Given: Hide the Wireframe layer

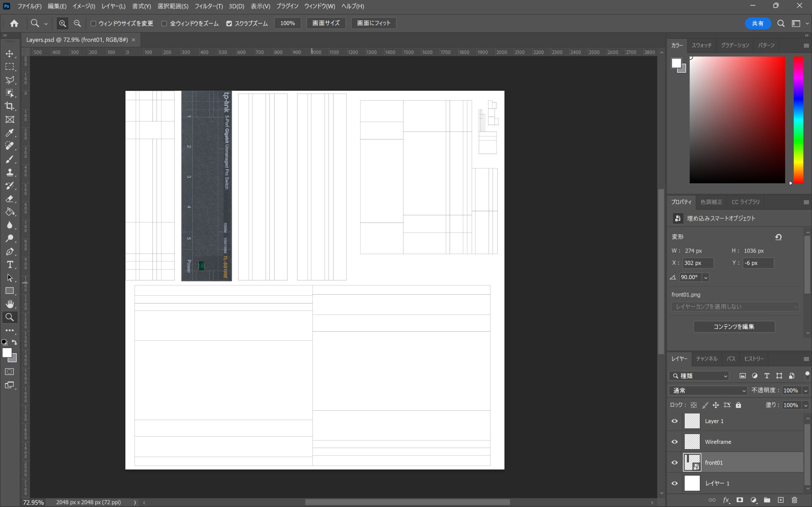Looking at the screenshot, I should (674, 442).
